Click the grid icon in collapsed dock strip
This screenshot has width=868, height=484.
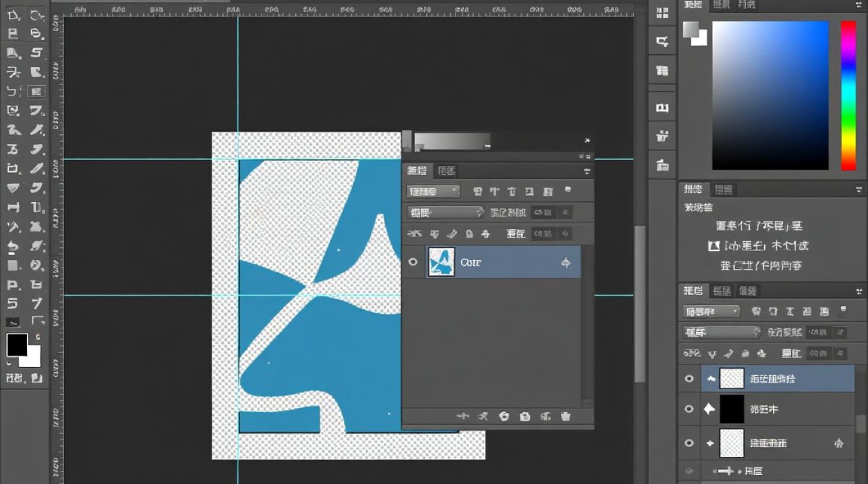662,12
